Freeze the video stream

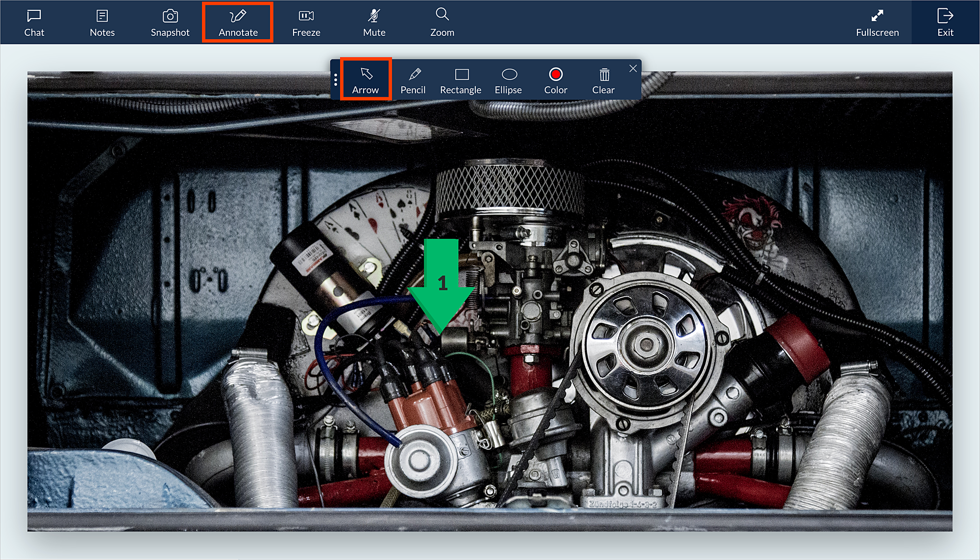pyautogui.click(x=306, y=23)
